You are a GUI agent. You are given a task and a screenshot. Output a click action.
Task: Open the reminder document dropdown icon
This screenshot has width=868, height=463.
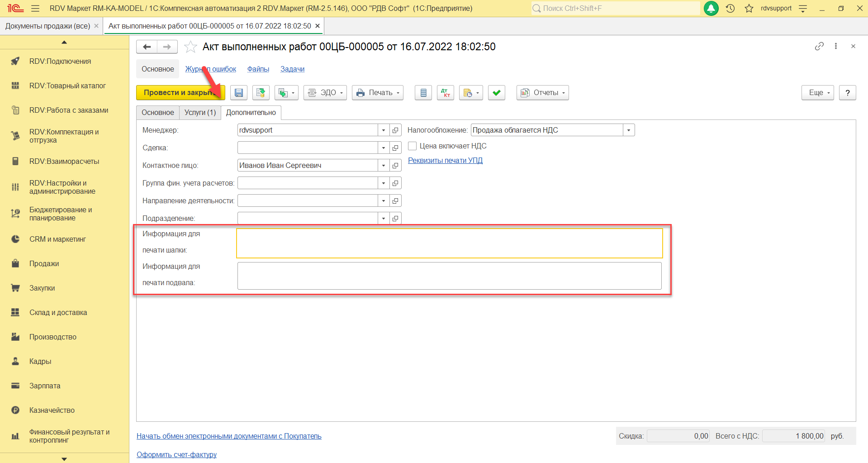[x=471, y=93]
